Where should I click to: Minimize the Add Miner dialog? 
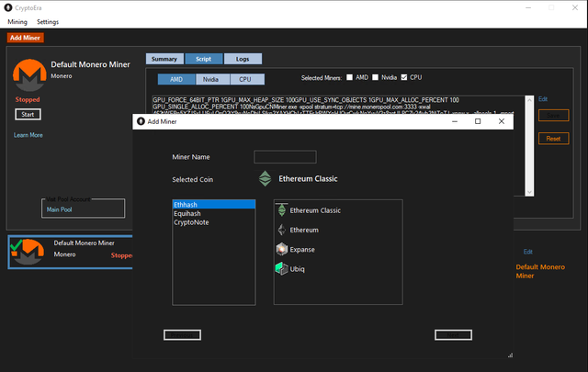pos(455,121)
